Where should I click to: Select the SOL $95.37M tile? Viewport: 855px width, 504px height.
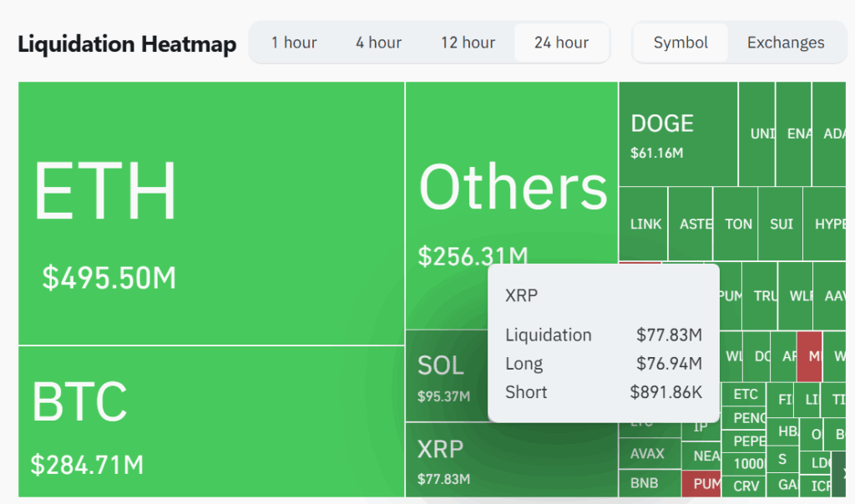coord(448,376)
